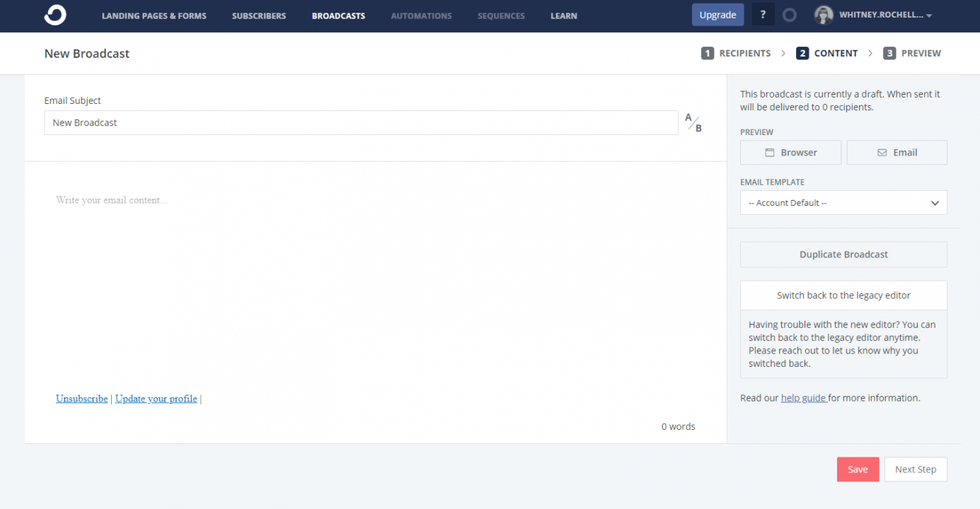Open the Learn menu item

pos(564,16)
